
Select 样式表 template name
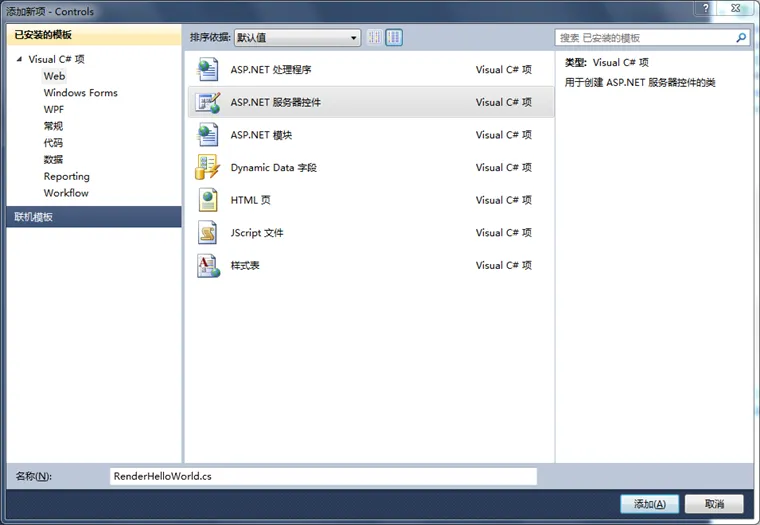point(245,266)
